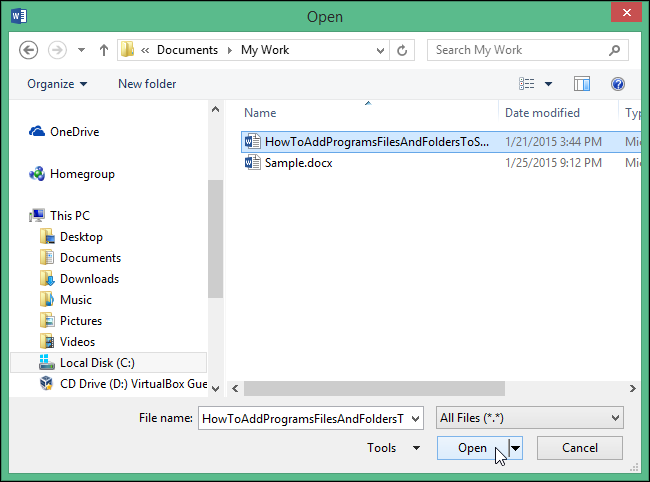
Task: Open Pictures folder in sidebar
Action: click(81, 321)
